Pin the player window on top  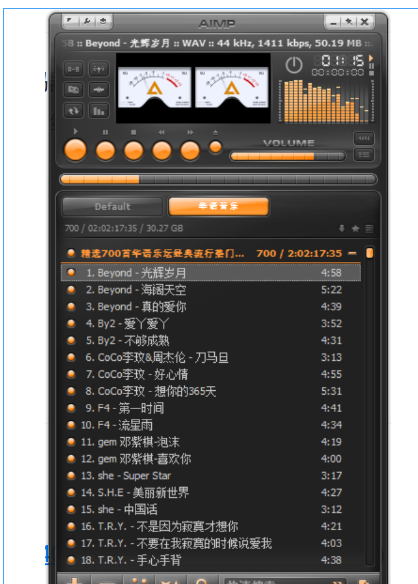click(349, 22)
